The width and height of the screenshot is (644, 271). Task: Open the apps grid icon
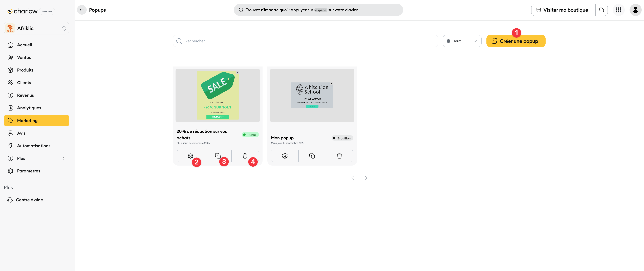[618, 10]
